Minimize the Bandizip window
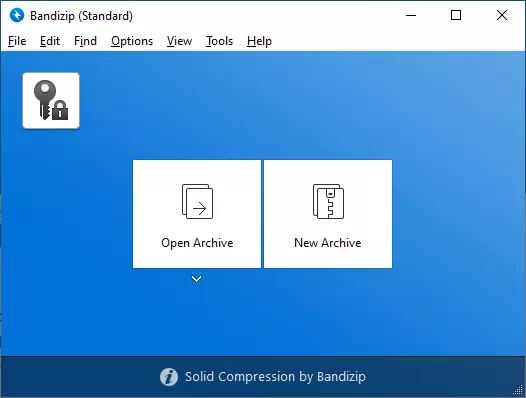The width and height of the screenshot is (526, 398). 411,15
